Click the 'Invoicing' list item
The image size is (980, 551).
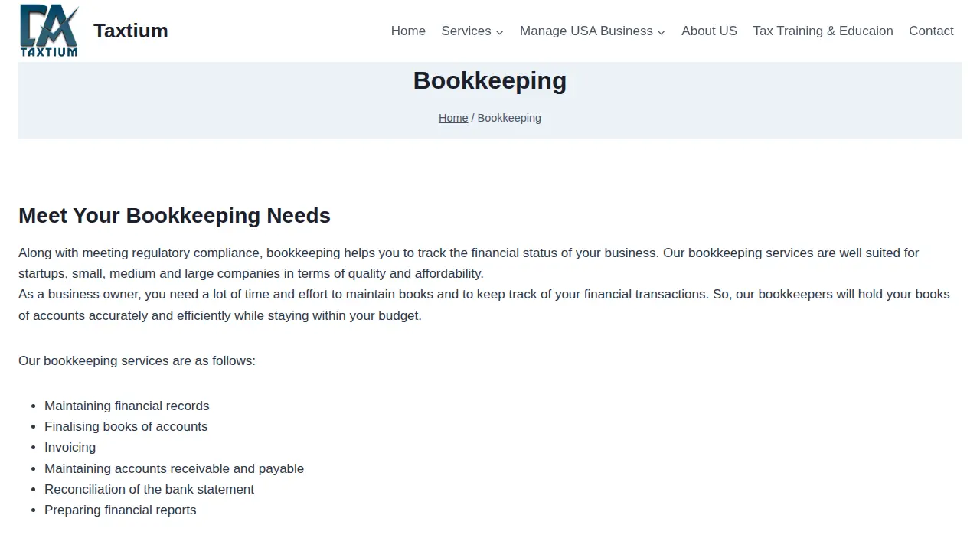70,447
